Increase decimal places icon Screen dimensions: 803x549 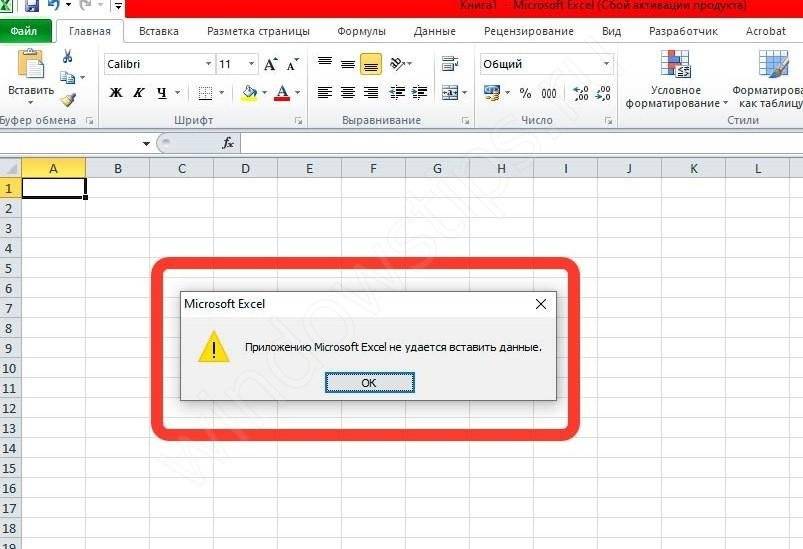pos(581,93)
